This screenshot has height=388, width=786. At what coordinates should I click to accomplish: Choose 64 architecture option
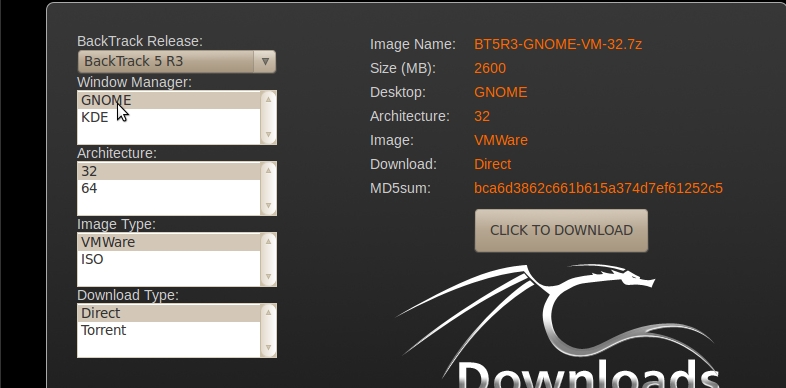point(169,188)
